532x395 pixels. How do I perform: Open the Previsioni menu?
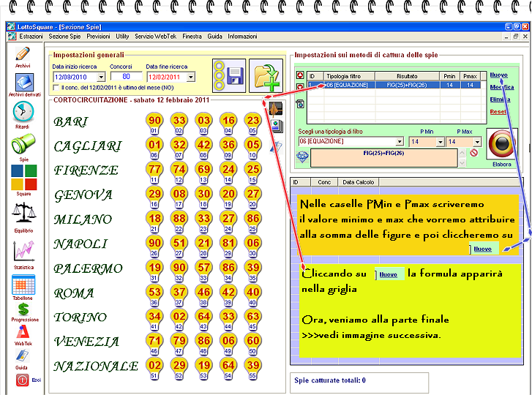click(98, 37)
